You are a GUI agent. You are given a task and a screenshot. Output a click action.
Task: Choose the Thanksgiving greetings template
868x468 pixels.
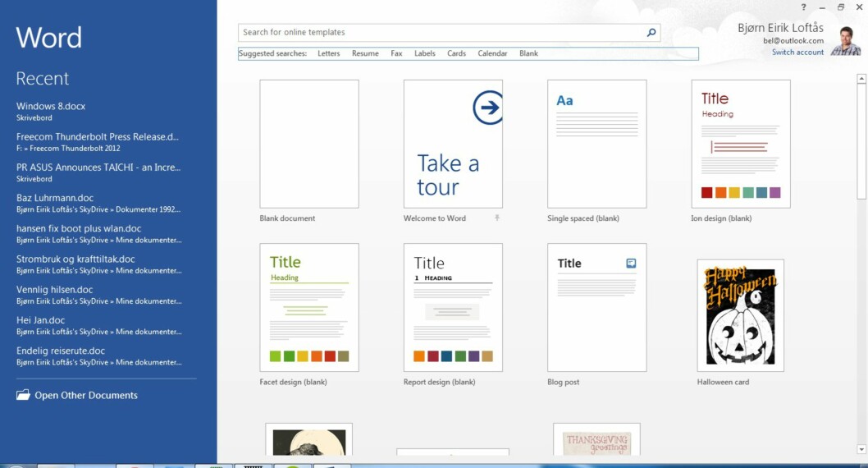click(596, 440)
